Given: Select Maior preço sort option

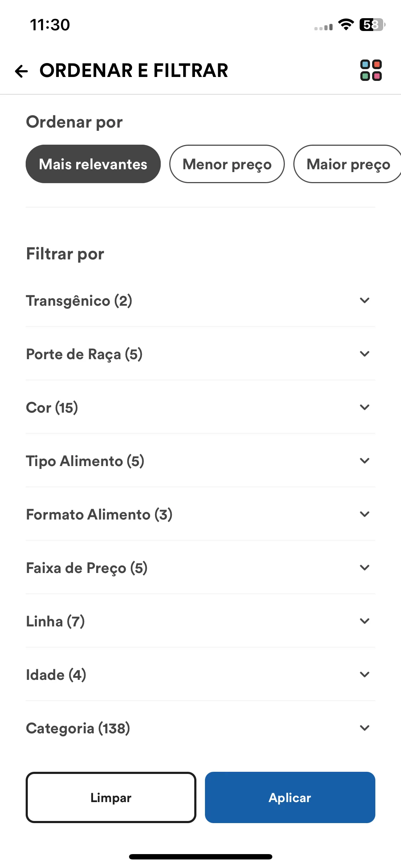Looking at the screenshot, I should coord(348,164).
